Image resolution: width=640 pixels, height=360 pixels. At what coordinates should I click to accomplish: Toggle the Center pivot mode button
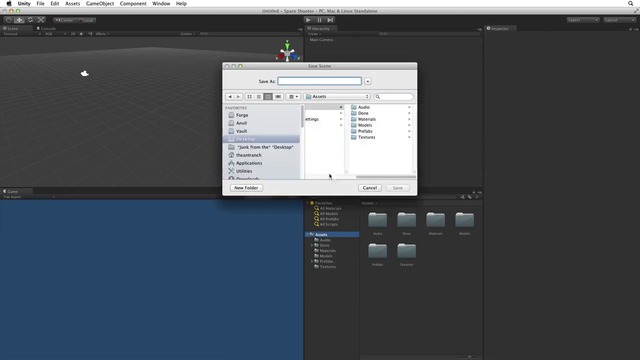[64, 20]
